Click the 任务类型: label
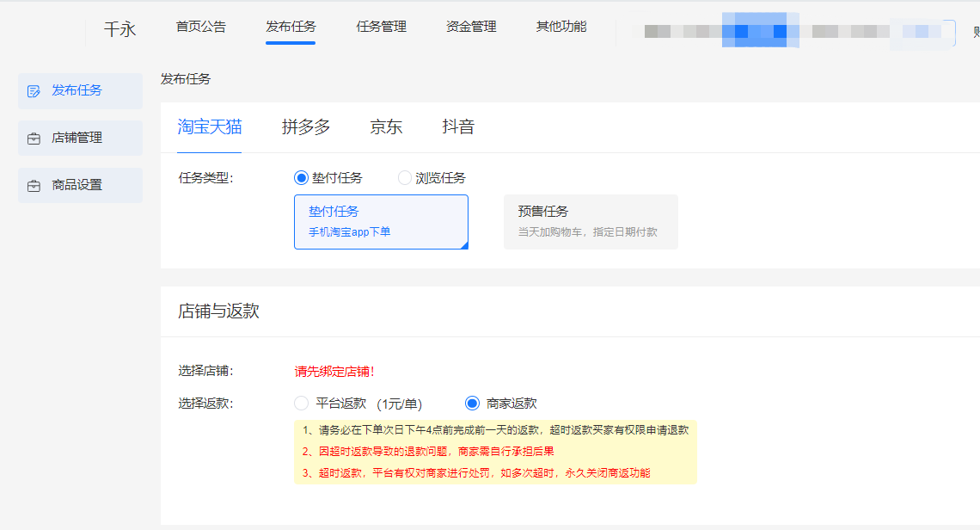This screenshot has height=530, width=980. pyautogui.click(x=205, y=178)
